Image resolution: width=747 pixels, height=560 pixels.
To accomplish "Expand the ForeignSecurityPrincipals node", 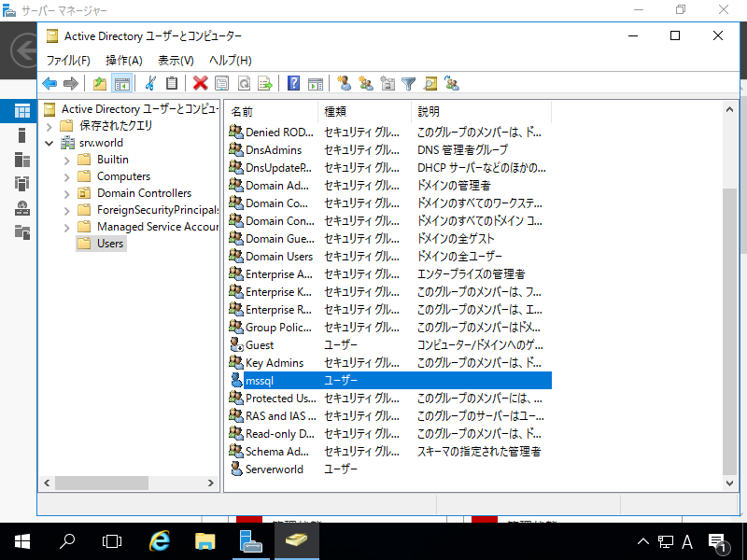I will pos(66,210).
